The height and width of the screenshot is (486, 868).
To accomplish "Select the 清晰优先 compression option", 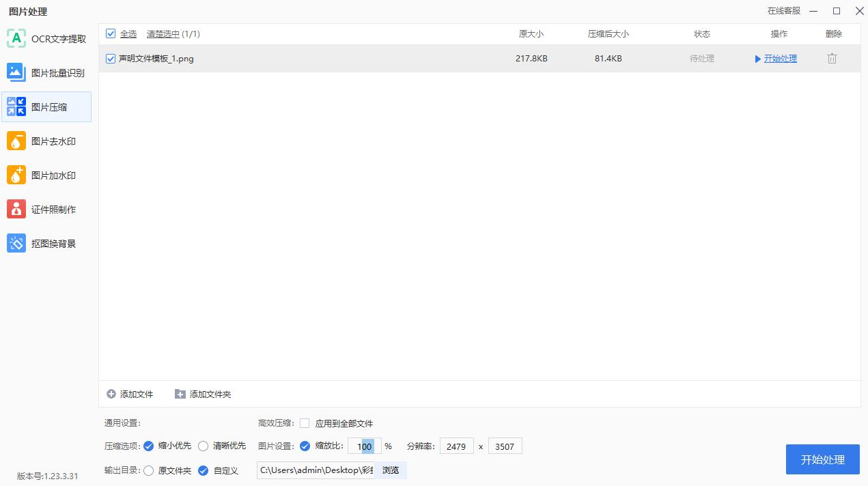I will click(203, 446).
